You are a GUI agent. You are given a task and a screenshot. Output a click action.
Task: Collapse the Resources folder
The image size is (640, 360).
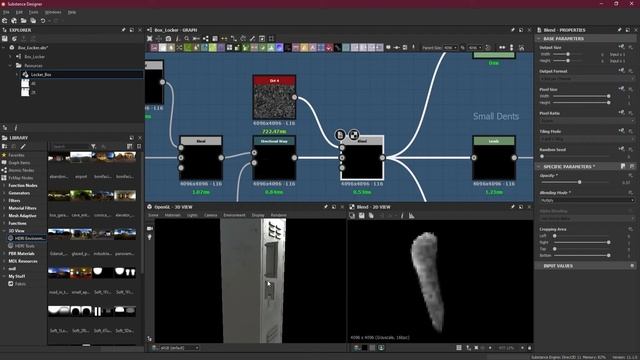tap(11, 65)
